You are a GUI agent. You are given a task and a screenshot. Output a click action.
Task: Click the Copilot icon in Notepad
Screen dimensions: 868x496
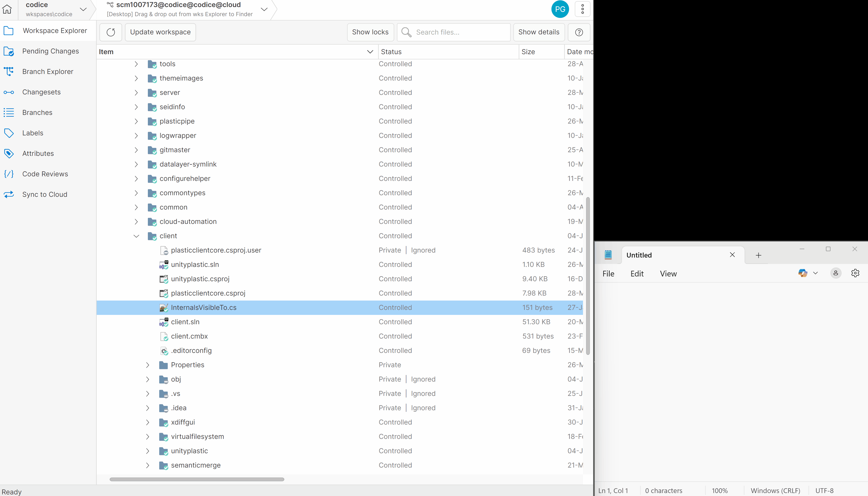coord(803,273)
